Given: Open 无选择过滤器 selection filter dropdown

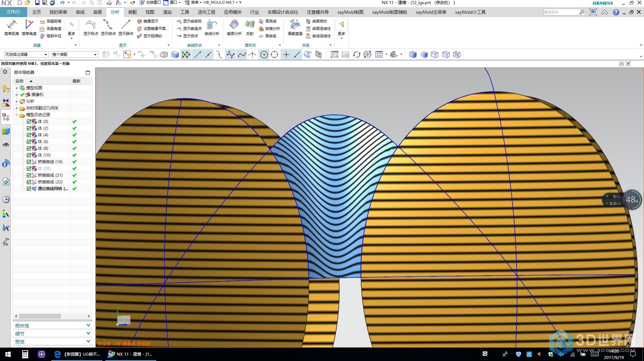Looking at the screenshot, I should click(26, 54).
